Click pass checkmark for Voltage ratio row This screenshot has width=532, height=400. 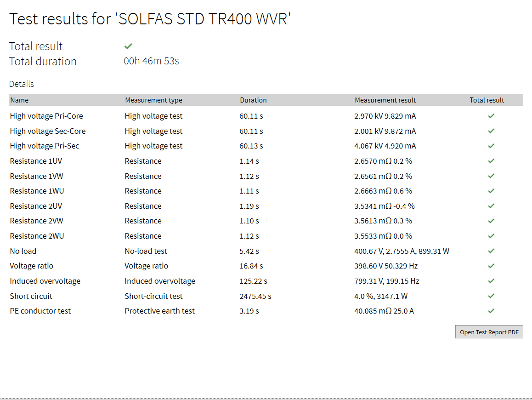(x=491, y=266)
